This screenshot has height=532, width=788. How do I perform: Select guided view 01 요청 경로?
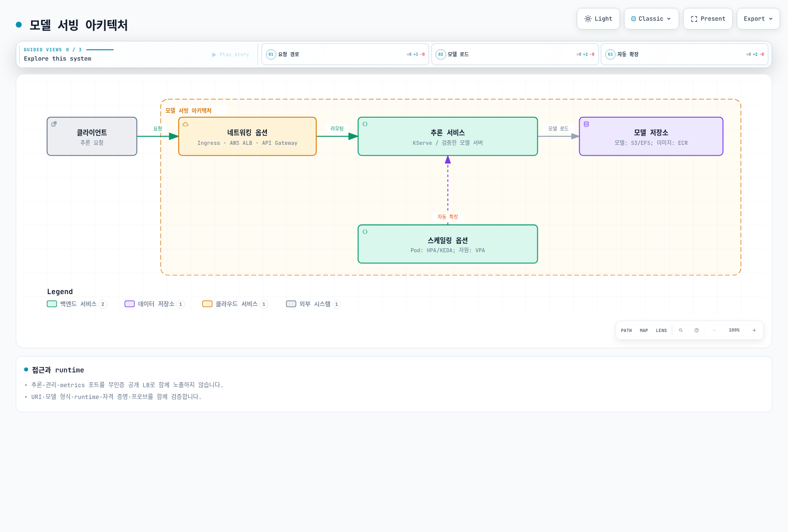pyautogui.click(x=345, y=54)
